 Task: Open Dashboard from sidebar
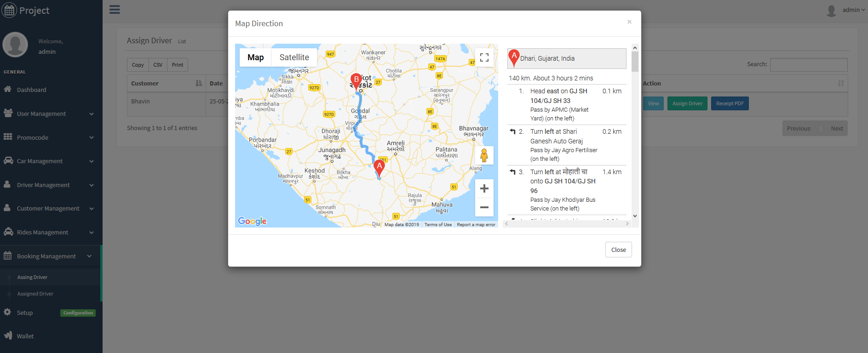51,90
